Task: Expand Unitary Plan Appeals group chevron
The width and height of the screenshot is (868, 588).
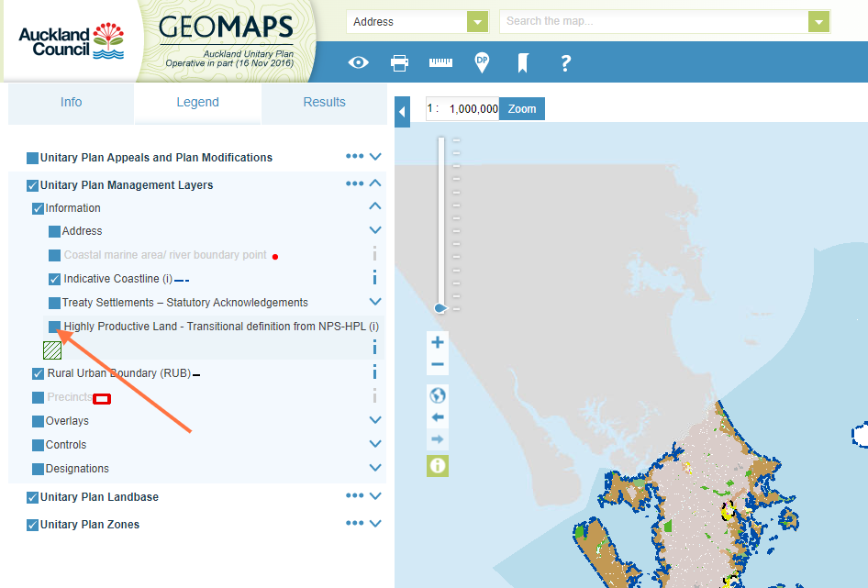Action: click(x=375, y=157)
